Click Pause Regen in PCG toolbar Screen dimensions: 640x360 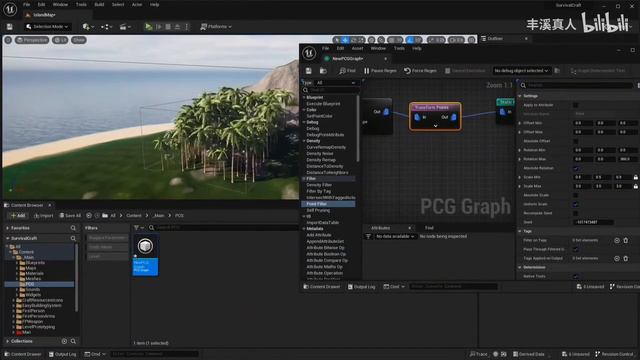[380, 71]
